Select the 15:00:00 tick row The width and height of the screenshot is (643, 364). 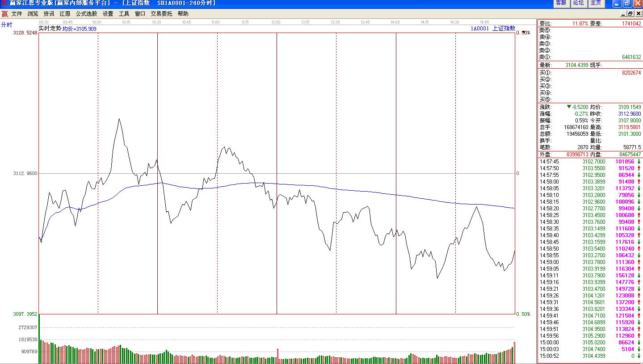(590, 343)
